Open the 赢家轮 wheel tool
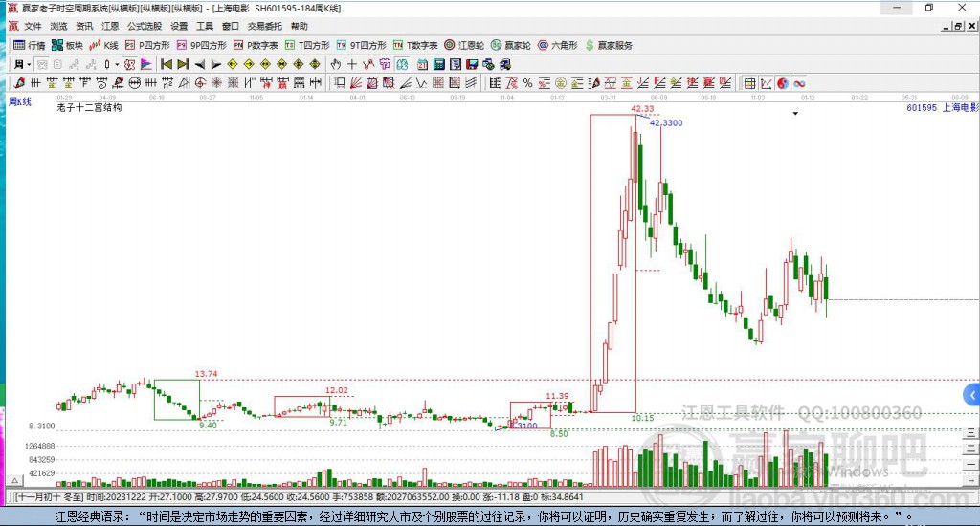Image resolution: width=980 pixels, height=526 pixels. click(x=511, y=45)
